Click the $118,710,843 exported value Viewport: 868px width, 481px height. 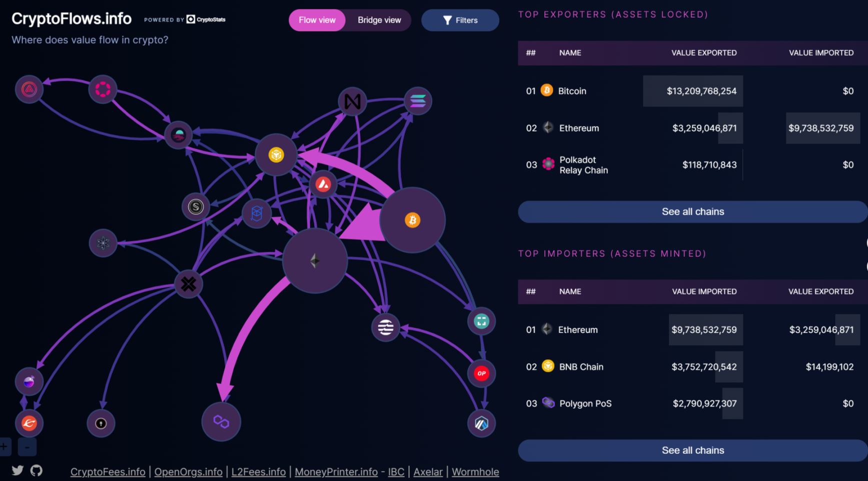click(709, 165)
